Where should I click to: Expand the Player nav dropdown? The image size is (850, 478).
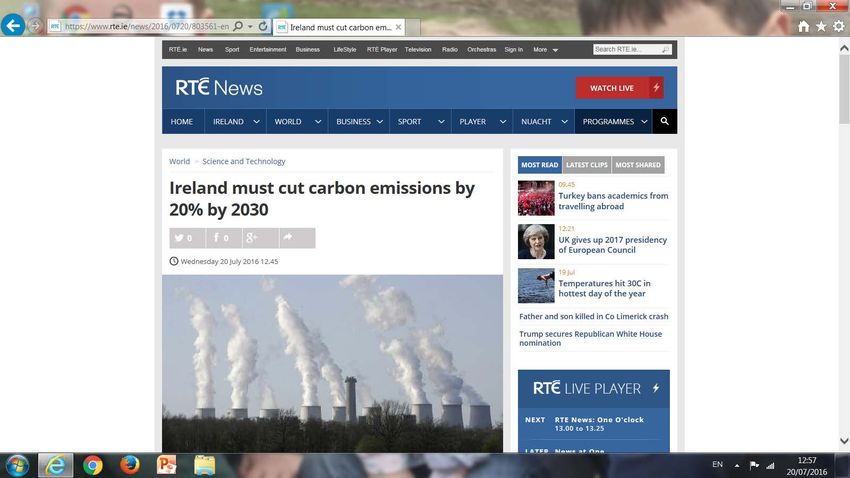pos(503,122)
